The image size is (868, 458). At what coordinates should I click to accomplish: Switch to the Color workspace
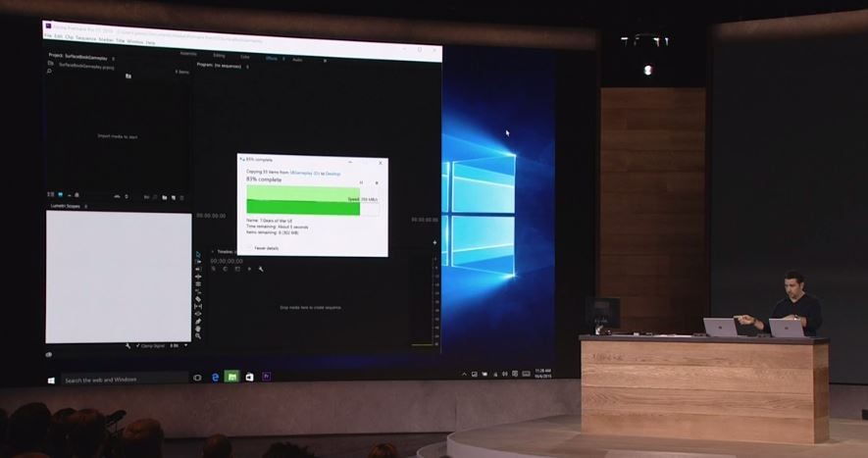click(245, 57)
